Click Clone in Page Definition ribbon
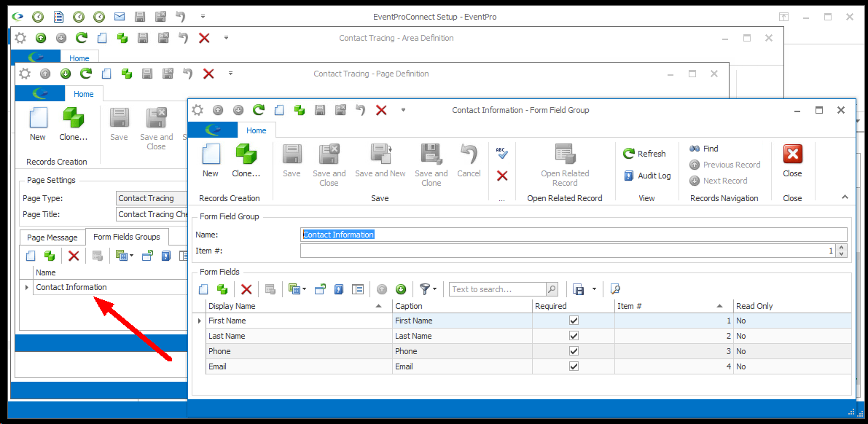Screen dimensions: 868x424 point(73,124)
